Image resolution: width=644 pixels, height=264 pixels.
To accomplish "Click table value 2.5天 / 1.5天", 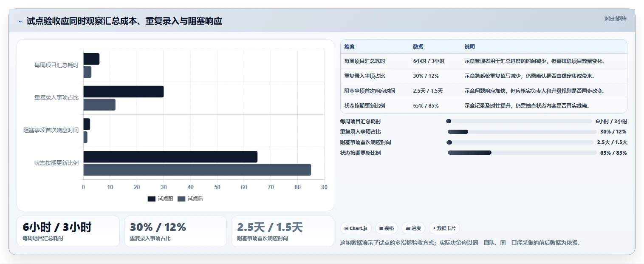I will pos(428,91).
